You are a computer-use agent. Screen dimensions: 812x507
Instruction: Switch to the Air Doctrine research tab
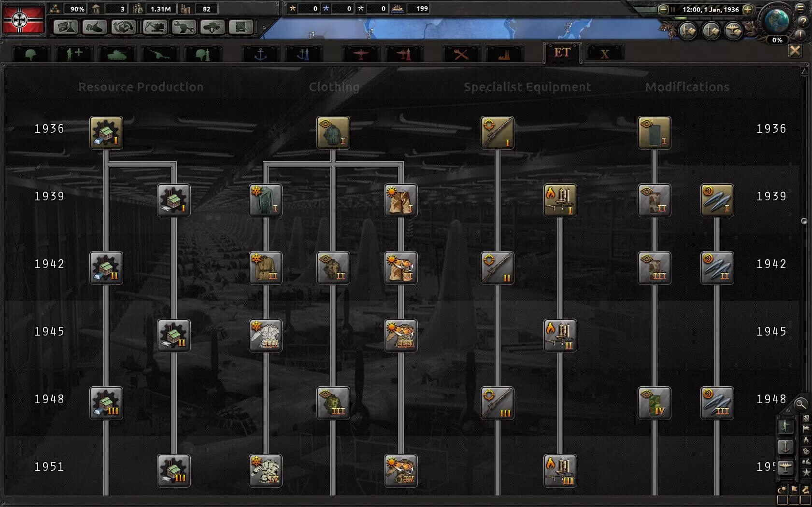tap(404, 54)
